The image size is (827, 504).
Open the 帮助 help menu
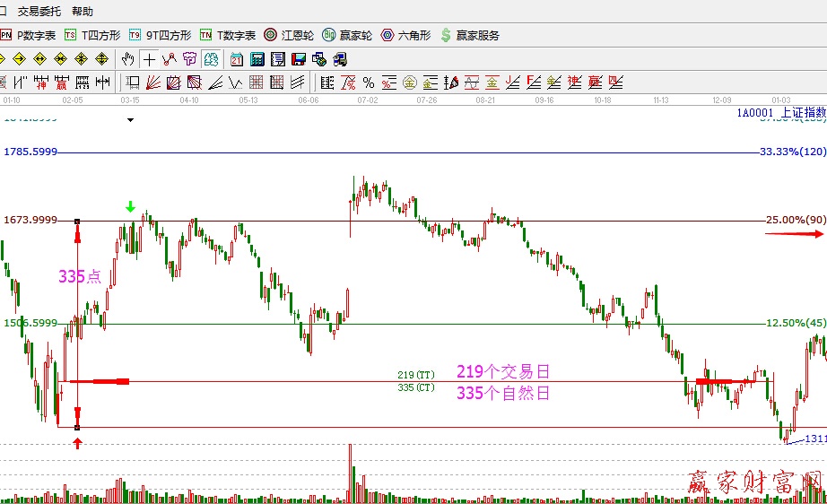tap(82, 12)
